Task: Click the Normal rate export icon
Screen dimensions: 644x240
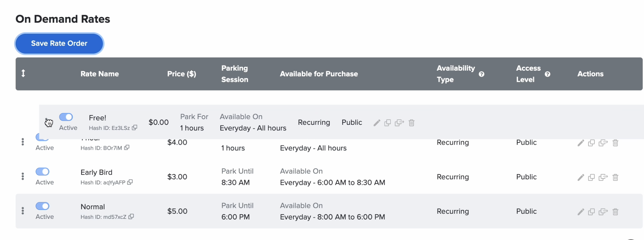Action: pos(603,212)
